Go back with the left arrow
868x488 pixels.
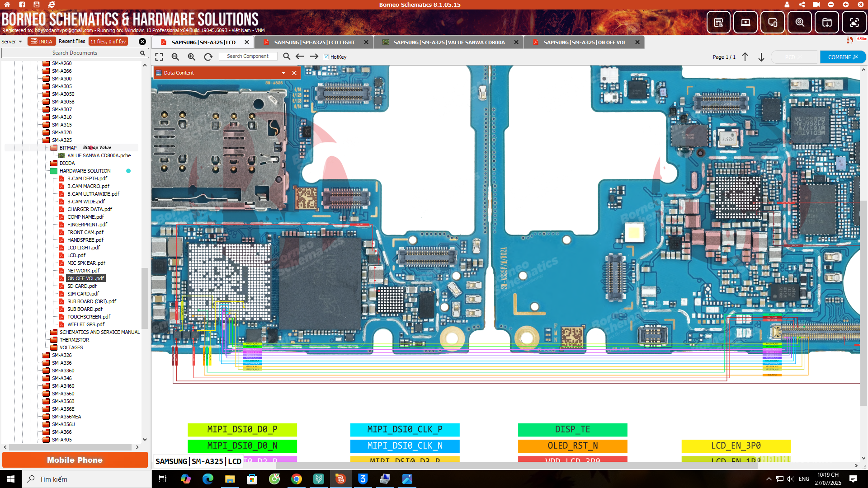[300, 56]
